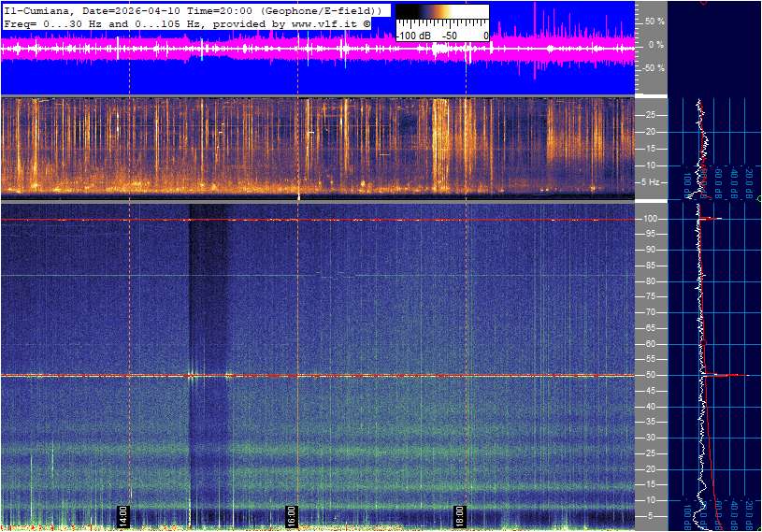Click the 16:00 time marker label
The height and width of the screenshot is (532, 762).
[291, 516]
